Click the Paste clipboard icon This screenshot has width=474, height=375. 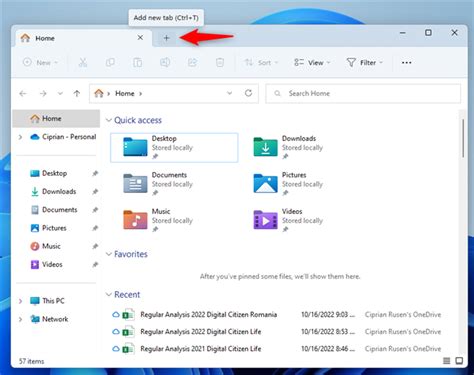tap(137, 62)
